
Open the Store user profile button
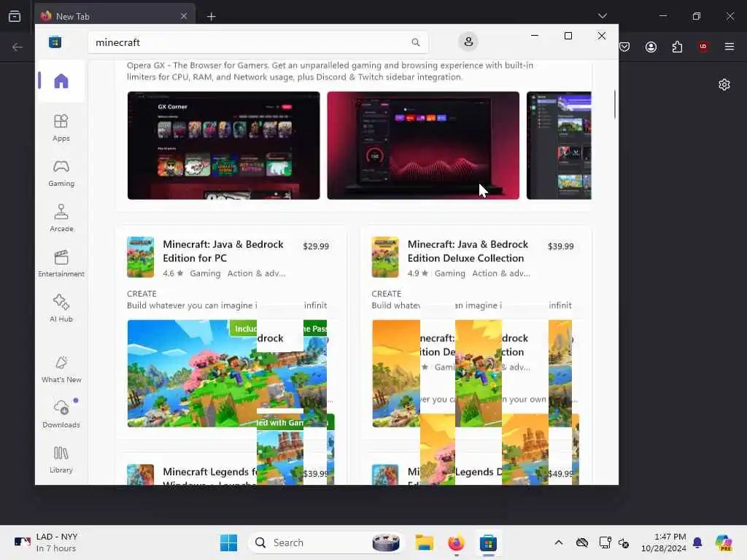(468, 42)
